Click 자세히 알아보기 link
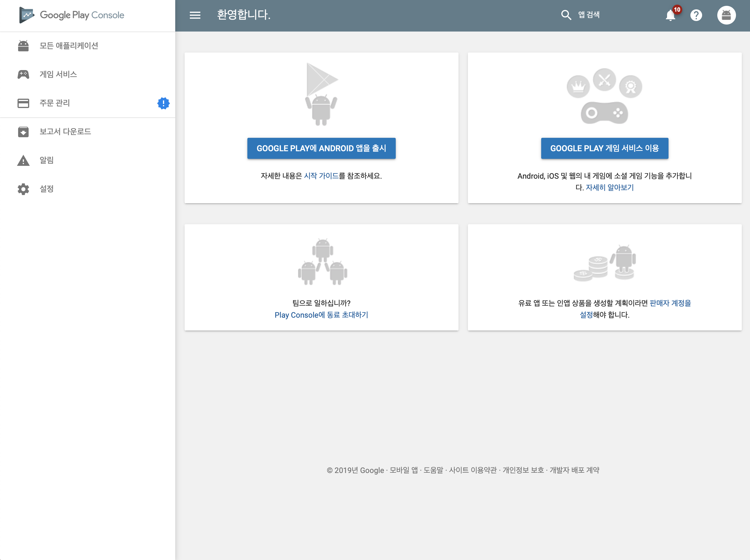750x560 pixels. (x=609, y=187)
